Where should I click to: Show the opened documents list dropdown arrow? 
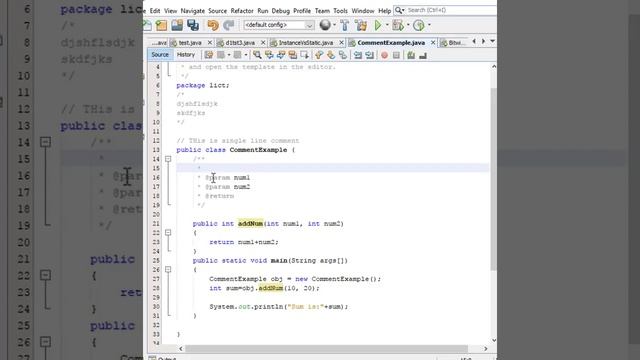pos(493,41)
